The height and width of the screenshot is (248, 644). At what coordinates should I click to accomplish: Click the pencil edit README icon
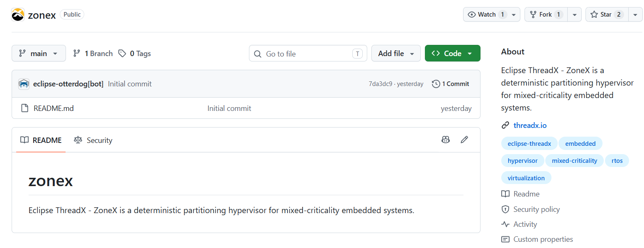(x=464, y=140)
